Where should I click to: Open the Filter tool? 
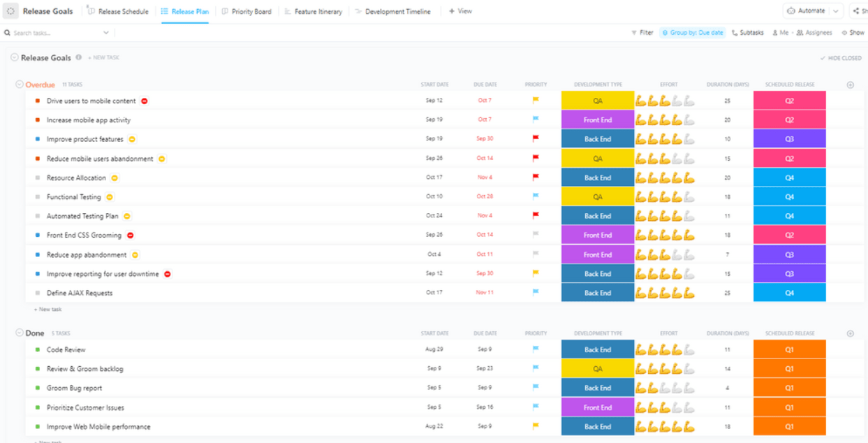(642, 33)
